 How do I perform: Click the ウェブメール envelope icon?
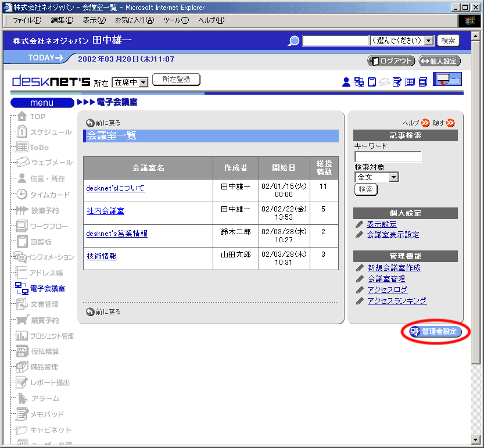click(23, 163)
